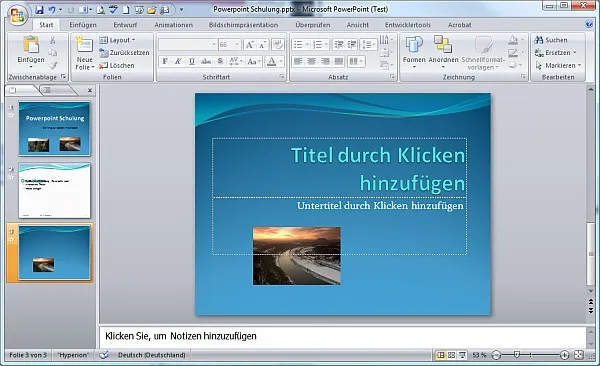Open the character spacing AV dropdown

(x=235, y=61)
